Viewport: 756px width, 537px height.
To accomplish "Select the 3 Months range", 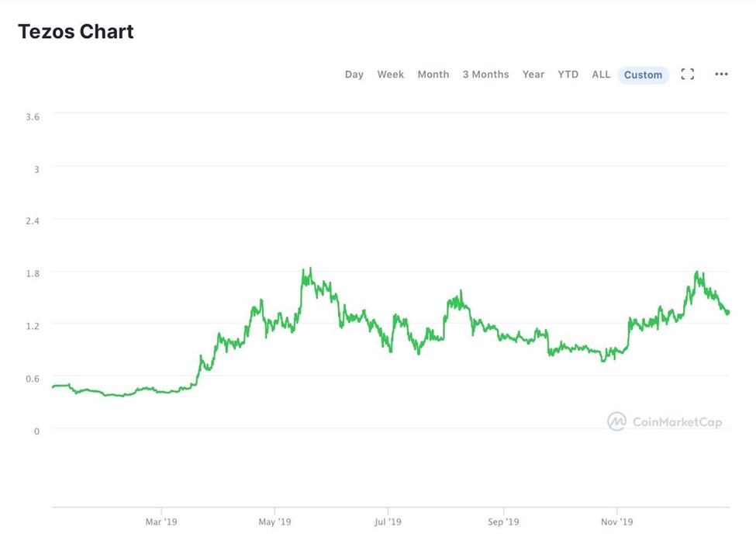I will (x=485, y=74).
